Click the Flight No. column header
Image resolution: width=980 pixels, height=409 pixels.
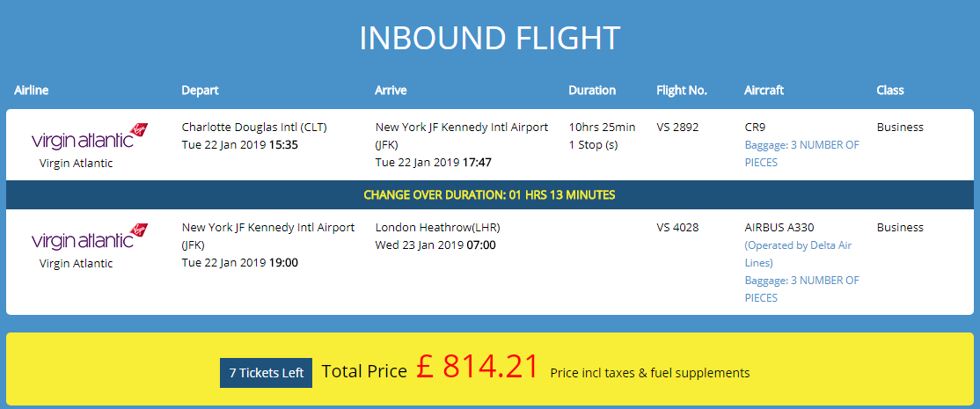click(682, 90)
